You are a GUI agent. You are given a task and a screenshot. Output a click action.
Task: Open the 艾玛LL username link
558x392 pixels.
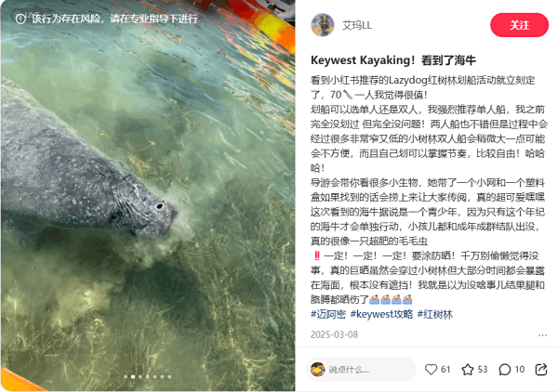click(x=357, y=25)
